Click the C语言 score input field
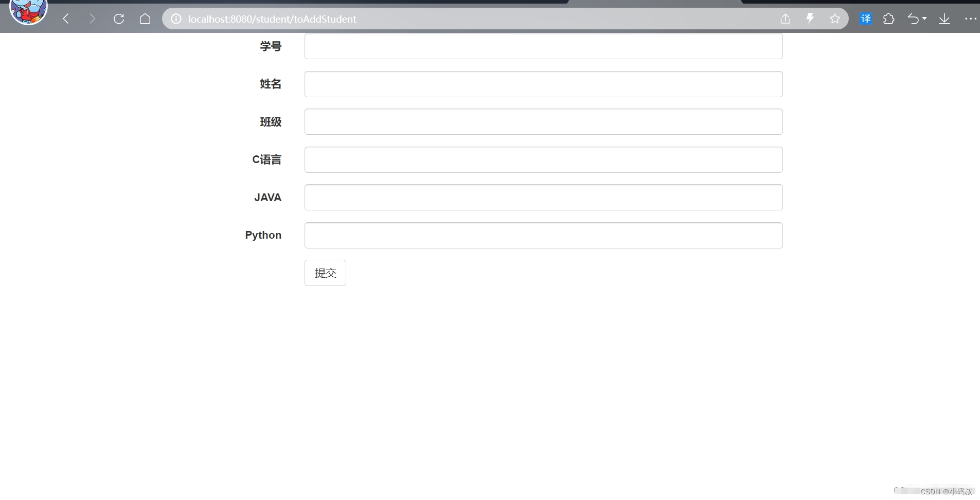Screen dimensions: 980x500 543,159
